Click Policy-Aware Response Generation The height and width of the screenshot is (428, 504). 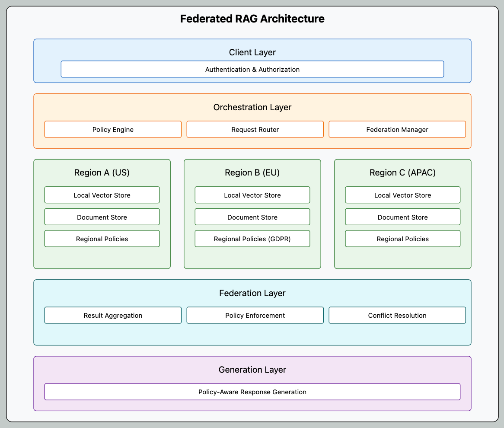point(252,392)
